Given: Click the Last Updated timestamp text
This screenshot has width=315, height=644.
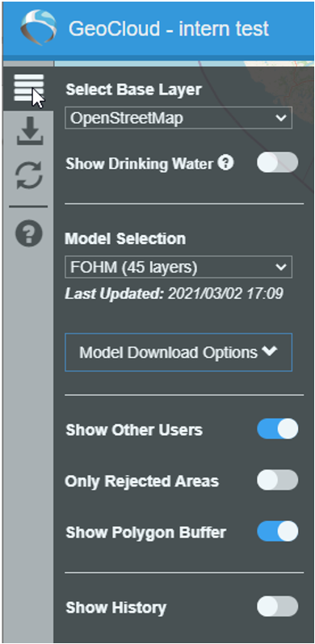Looking at the screenshot, I should coord(174,294).
